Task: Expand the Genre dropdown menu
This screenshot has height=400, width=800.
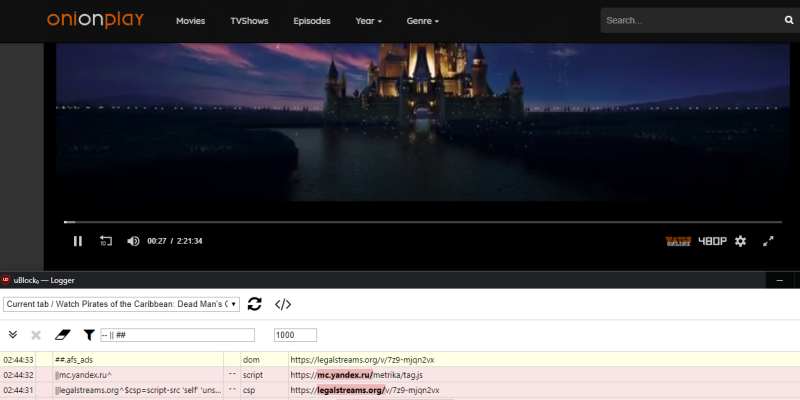Action: click(422, 20)
